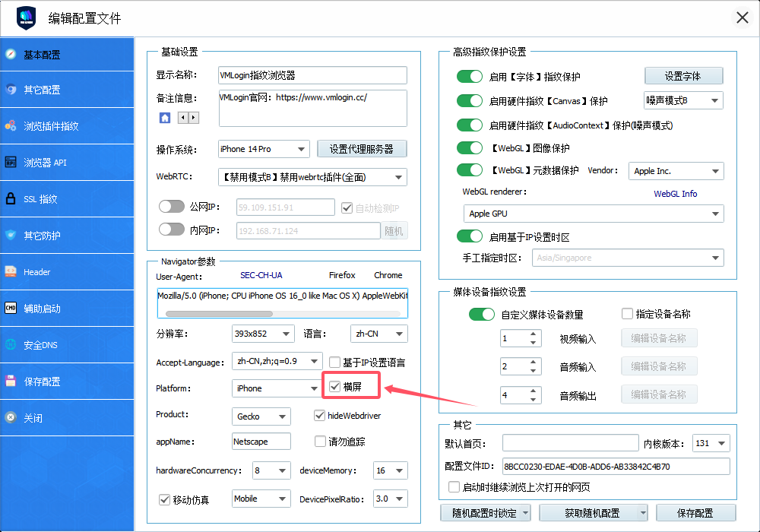This screenshot has height=532, width=760.
Task: Open the 分辨率 393x852 dropdown
Action: pos(263,334)
